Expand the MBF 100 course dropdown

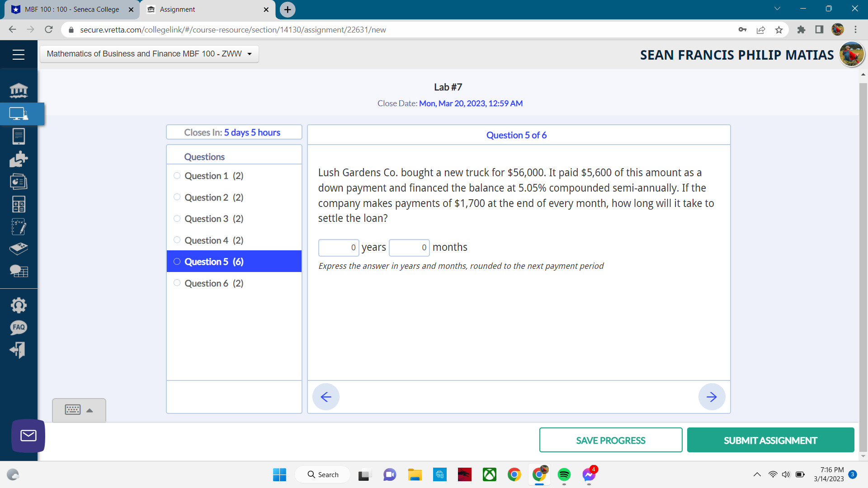[149, 54]
